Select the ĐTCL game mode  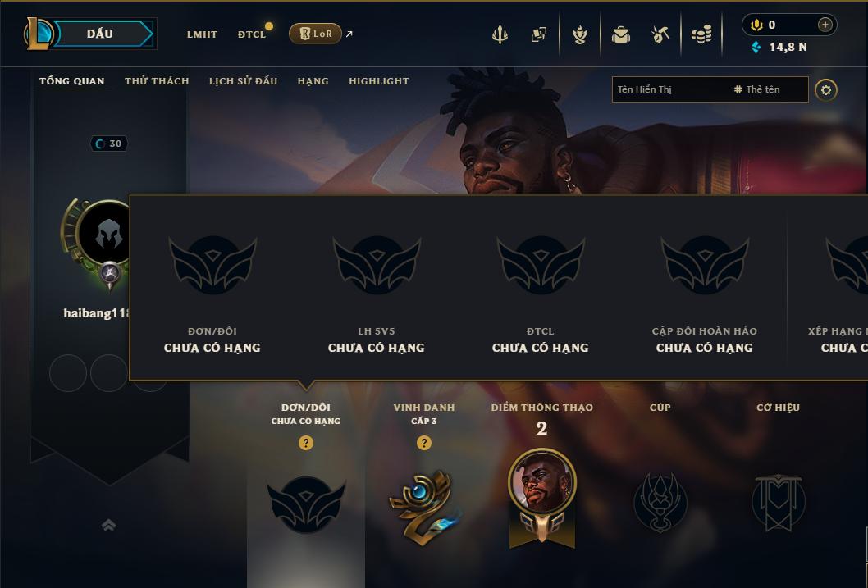[252, 34]
